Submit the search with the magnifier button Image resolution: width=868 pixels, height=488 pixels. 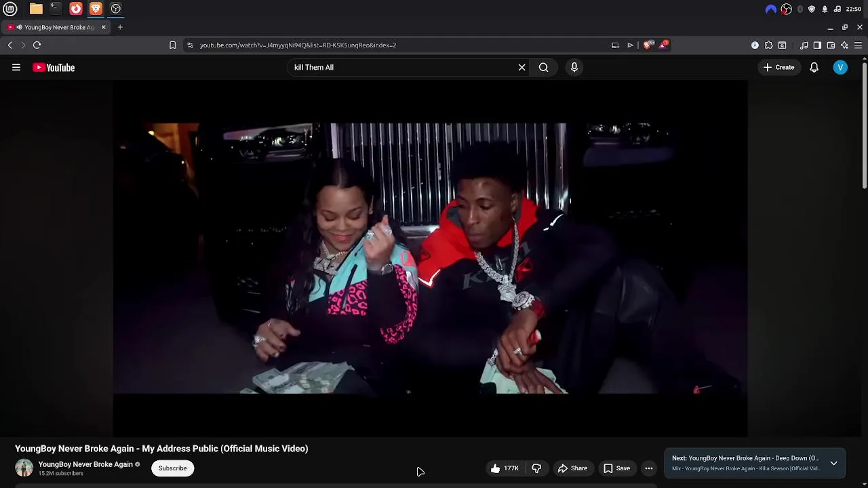[543, 67]
